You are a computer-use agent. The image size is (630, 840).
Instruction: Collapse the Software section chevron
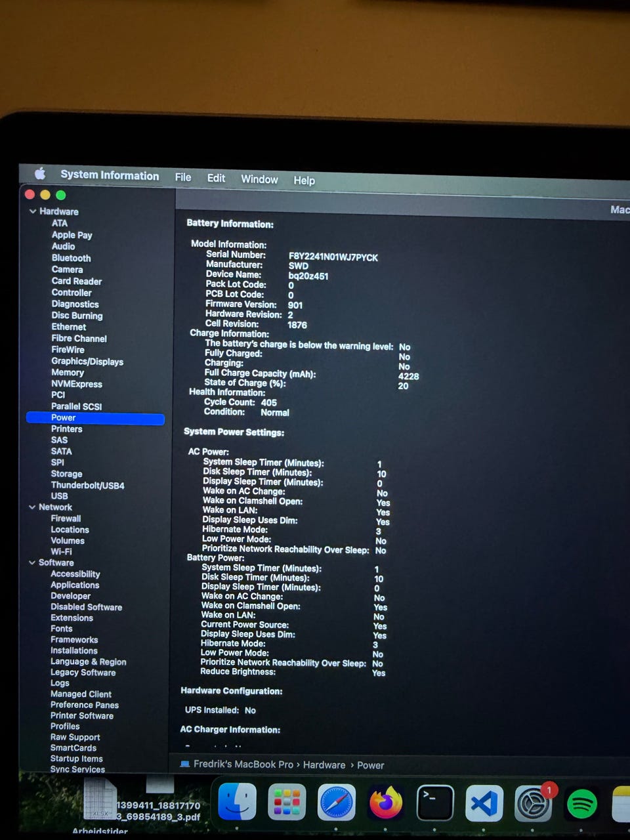[x=32, y=562]
